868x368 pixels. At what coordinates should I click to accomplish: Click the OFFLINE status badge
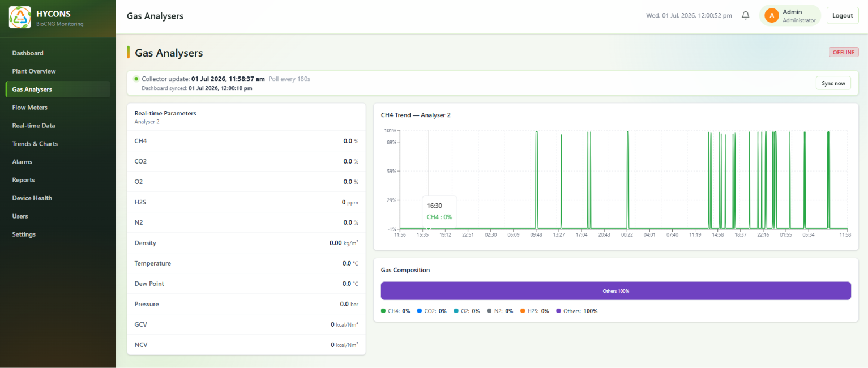coord(844,52)
